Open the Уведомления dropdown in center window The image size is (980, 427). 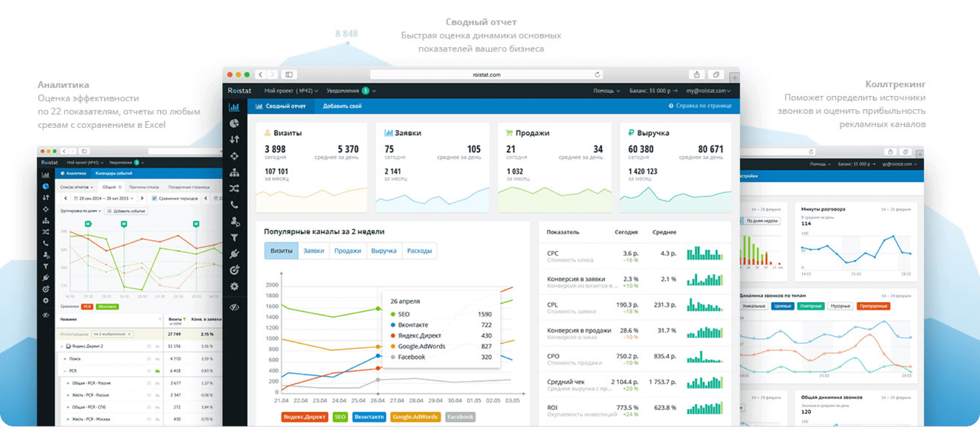tap(351, 91)
